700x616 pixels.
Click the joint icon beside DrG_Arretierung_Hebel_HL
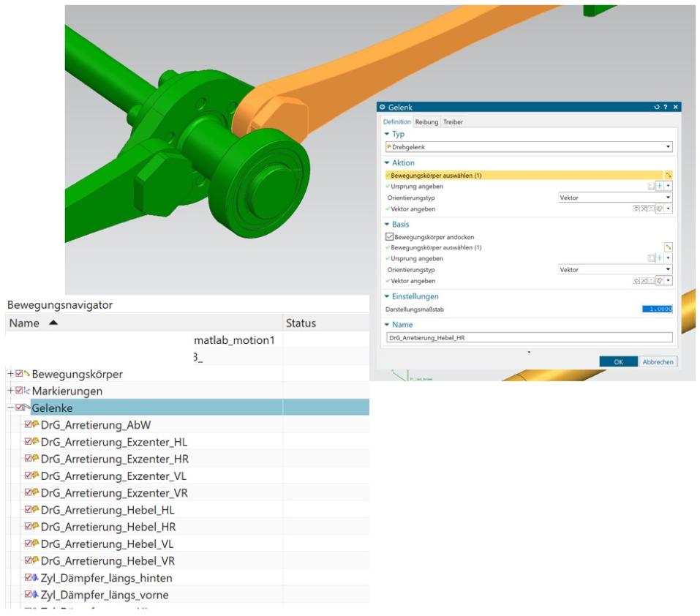coord(36,509)
